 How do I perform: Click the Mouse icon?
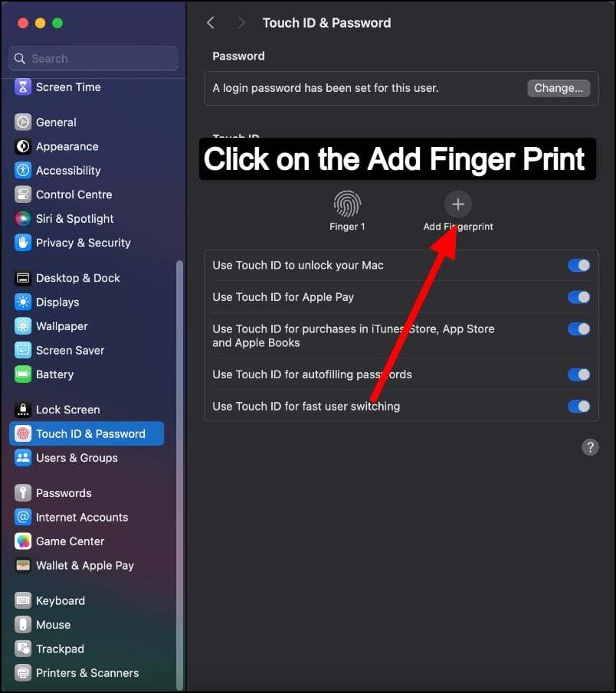coord(23,625)
